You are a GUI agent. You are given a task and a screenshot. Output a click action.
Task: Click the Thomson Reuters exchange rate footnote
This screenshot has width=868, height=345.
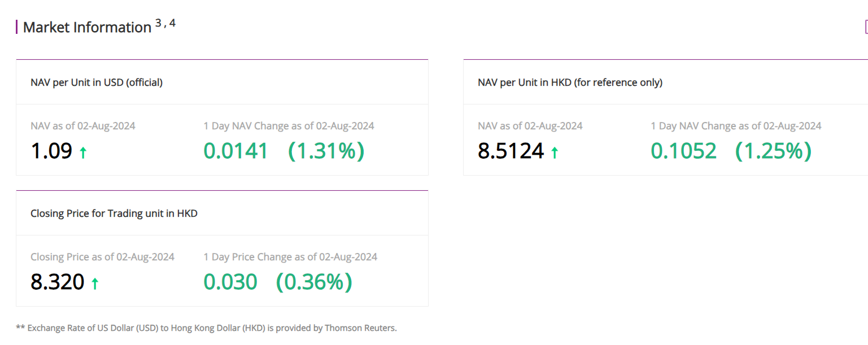click(207, 328)
